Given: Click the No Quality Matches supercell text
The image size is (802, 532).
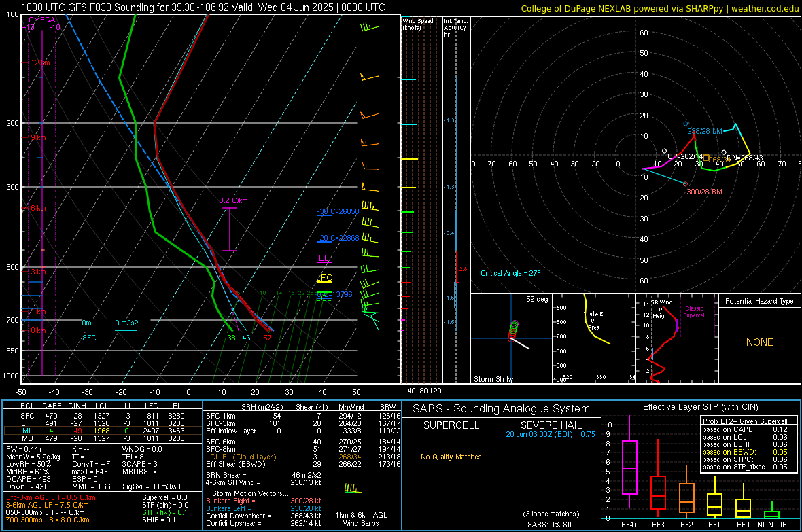Looking at the screenshot, I should pos(451,457).
